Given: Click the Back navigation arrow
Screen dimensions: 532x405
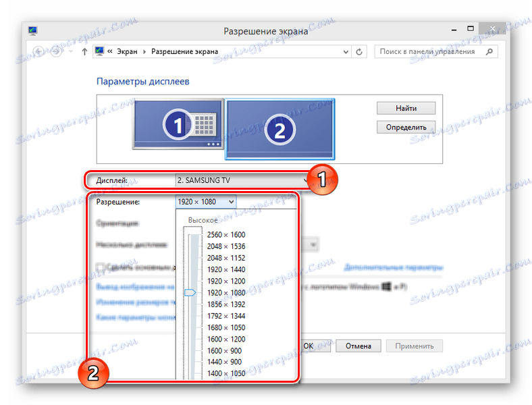Looking at the screenshot, I should coord(38,51).
